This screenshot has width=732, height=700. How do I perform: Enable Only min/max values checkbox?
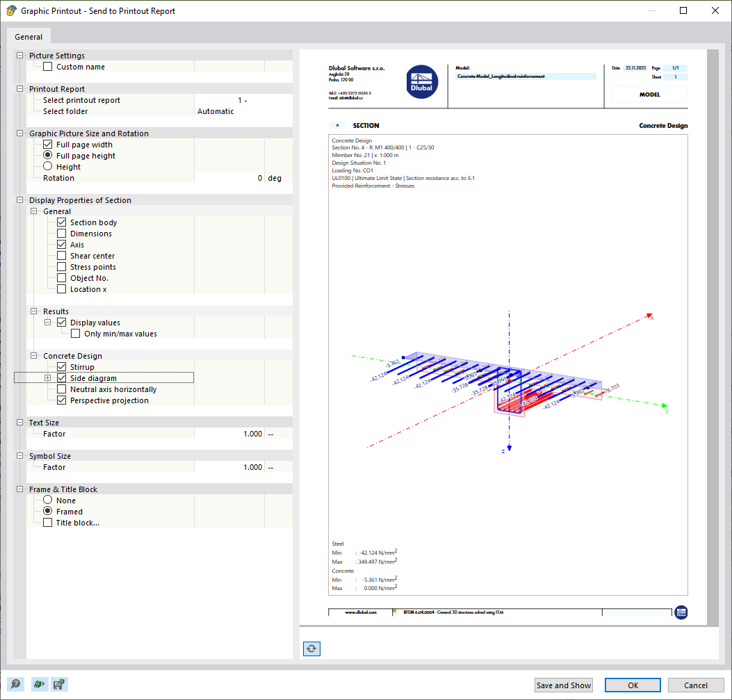click(76, 334)
